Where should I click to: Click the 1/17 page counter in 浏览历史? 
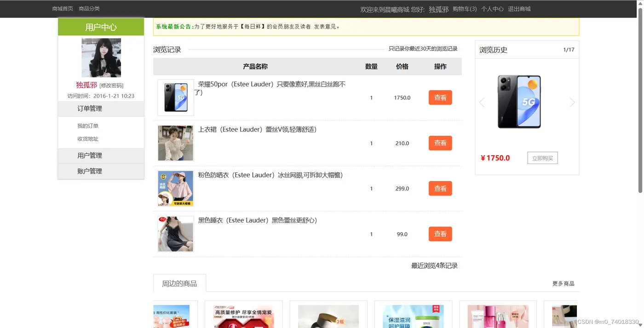tap(569, 50)
